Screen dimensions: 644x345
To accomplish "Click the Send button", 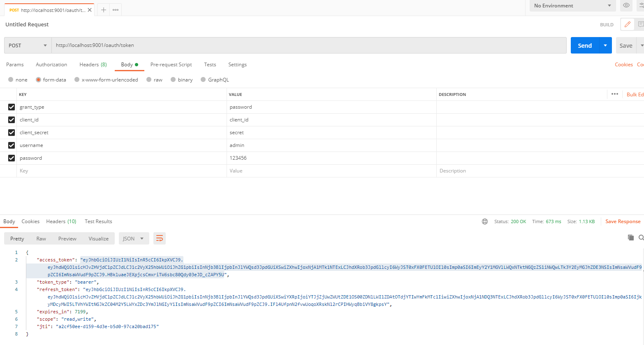I will (585, 45).
